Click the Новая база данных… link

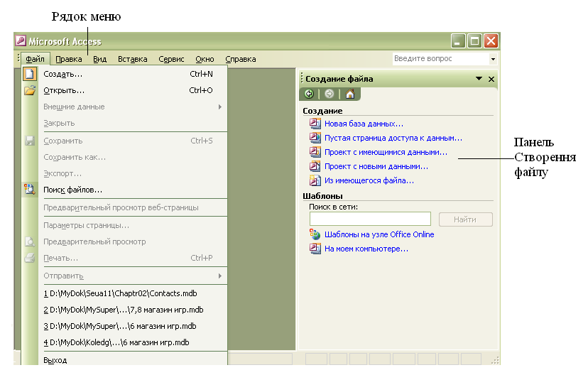(364, 124)
